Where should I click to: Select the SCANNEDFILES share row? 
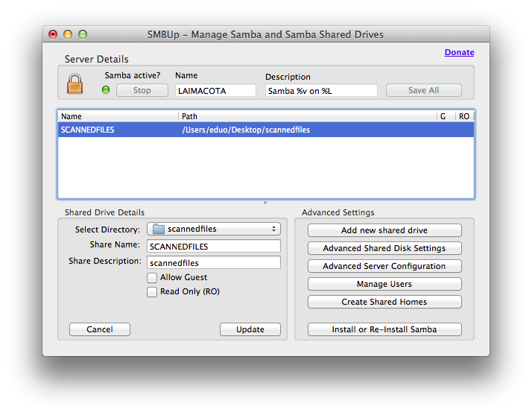pos(266,130)
